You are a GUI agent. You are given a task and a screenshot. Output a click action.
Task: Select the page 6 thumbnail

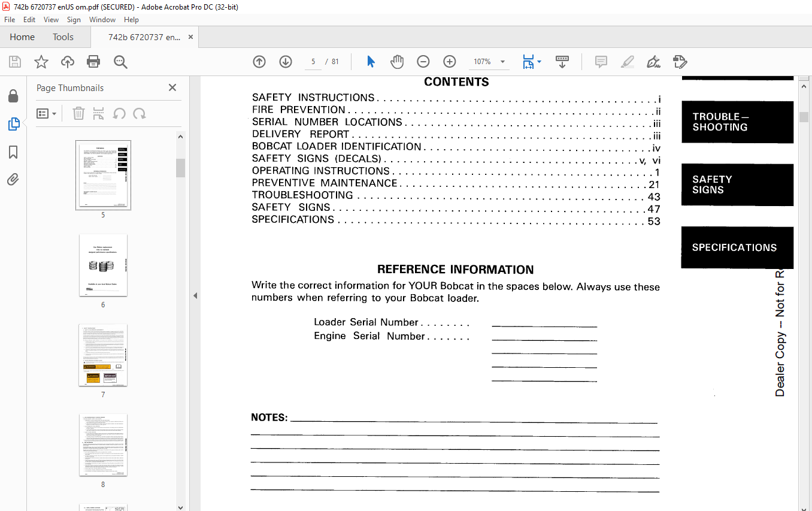(103, 265)
